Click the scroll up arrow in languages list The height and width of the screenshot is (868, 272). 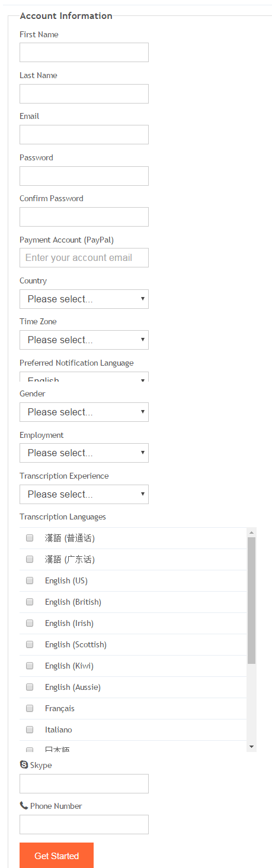click(x=251, y=533)
